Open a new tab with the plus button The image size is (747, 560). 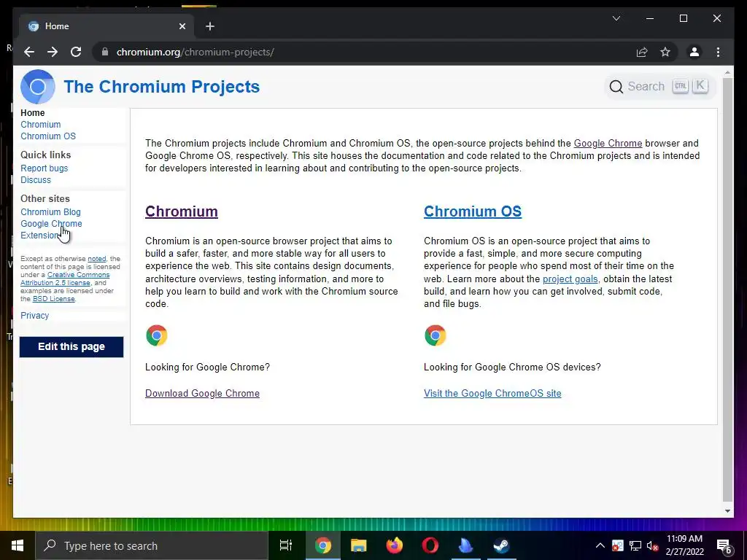[x=210, y=26]
